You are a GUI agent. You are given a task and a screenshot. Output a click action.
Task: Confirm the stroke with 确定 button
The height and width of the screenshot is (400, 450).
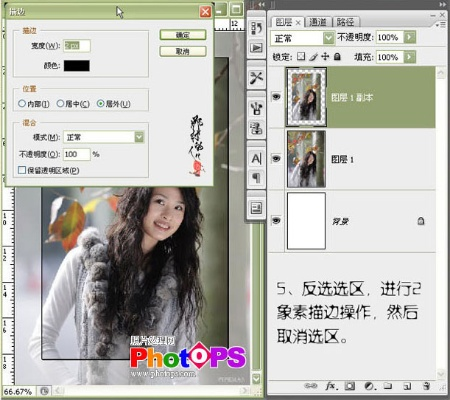tap(183, 35)
